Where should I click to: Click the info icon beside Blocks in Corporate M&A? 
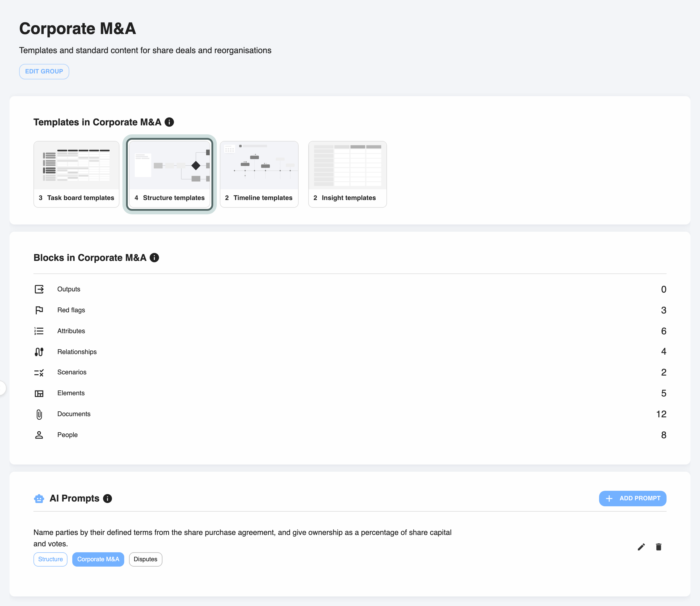(154, 258)
